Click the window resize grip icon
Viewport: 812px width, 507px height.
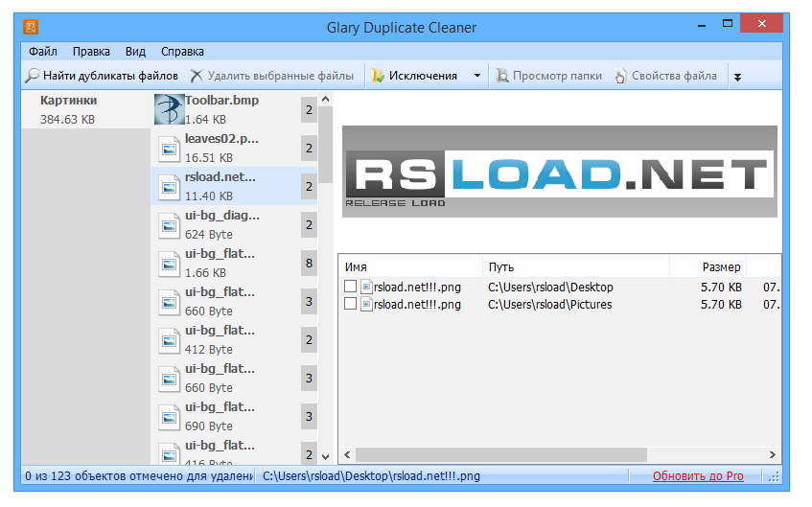click(774, 477)
